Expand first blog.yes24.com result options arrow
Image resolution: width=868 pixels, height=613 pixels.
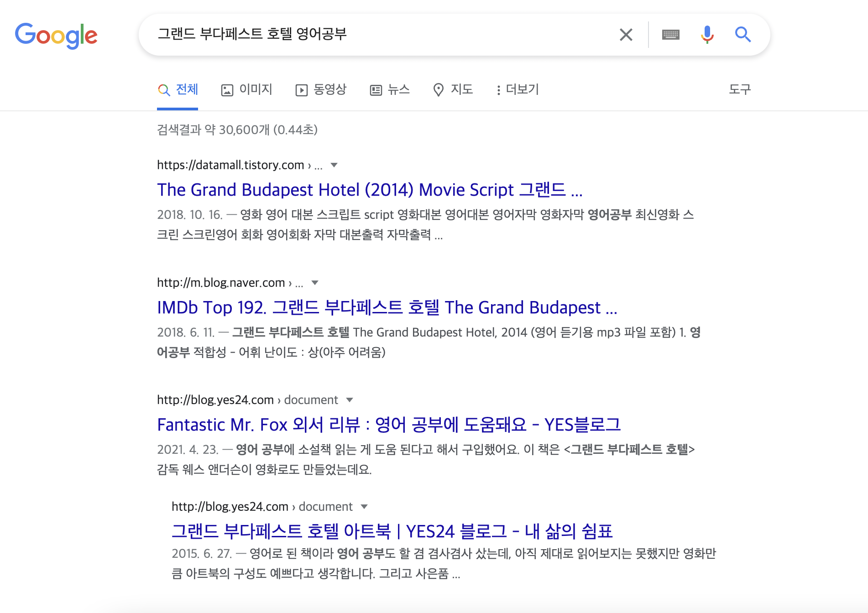(x=350, y=400)
